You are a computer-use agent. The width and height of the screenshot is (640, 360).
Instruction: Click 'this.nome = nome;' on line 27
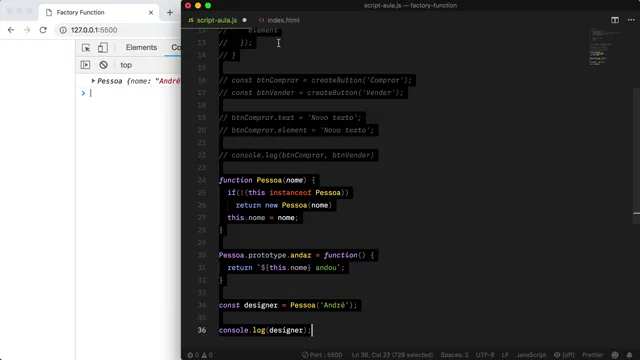point(263,218)
